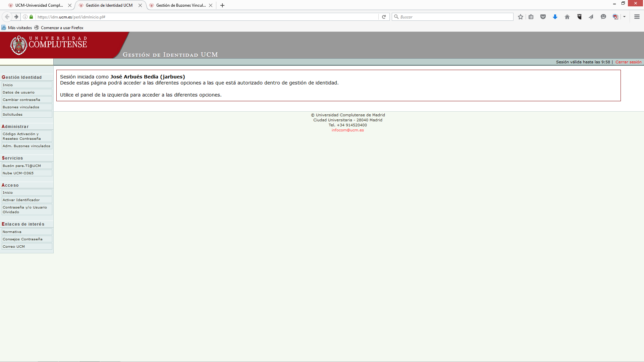Image resolution: width=644 pixels, height=362 pixels.
Task: Switch to the UCM-Universidad Complutense tab
Action: pyautogui.click(x=39, y=5)
